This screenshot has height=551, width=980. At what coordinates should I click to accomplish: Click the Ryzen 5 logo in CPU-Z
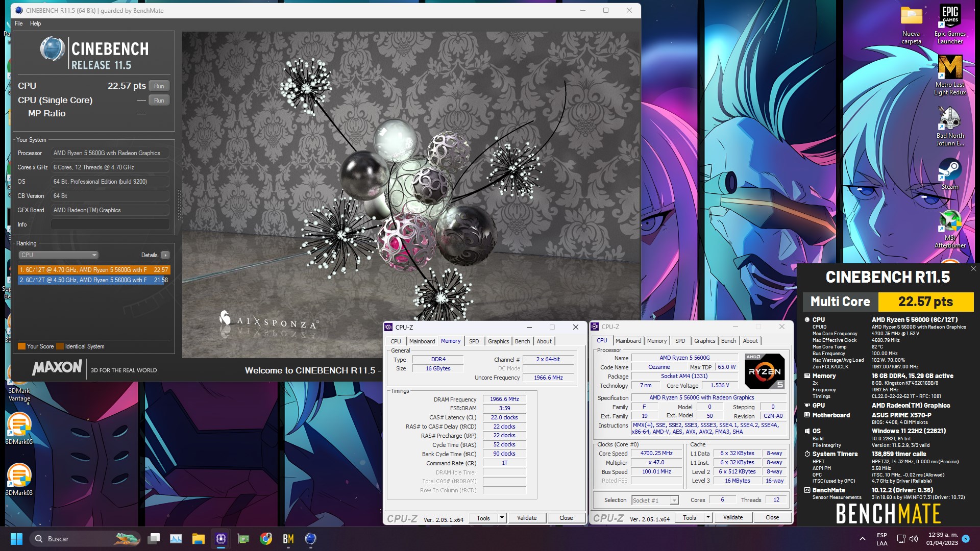765,371
